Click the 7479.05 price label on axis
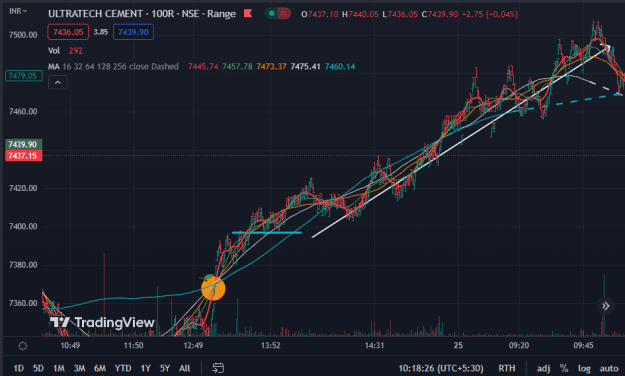Image resolution: width=625 pixels, height=376 pixels. pos(23,76)
